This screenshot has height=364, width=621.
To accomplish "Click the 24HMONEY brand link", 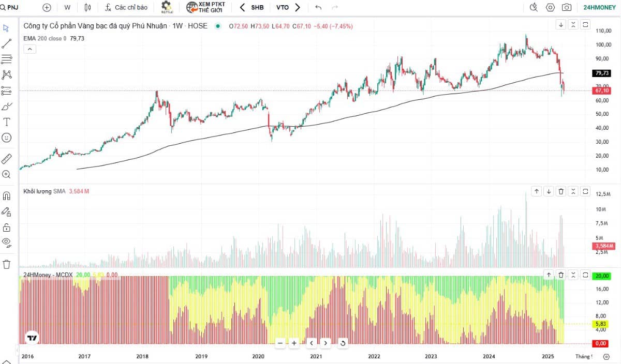I will click(599, 8).
